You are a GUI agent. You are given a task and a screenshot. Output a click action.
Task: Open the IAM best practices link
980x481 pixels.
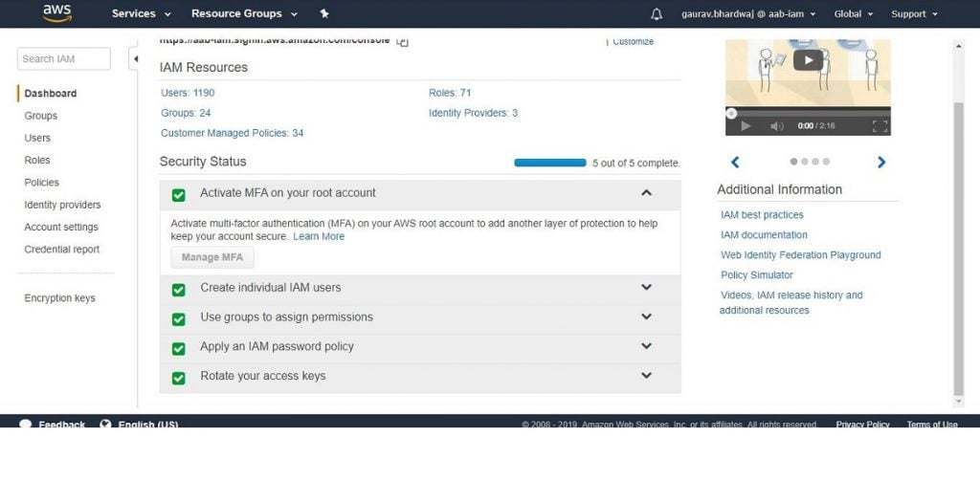[x=762, y=215]
